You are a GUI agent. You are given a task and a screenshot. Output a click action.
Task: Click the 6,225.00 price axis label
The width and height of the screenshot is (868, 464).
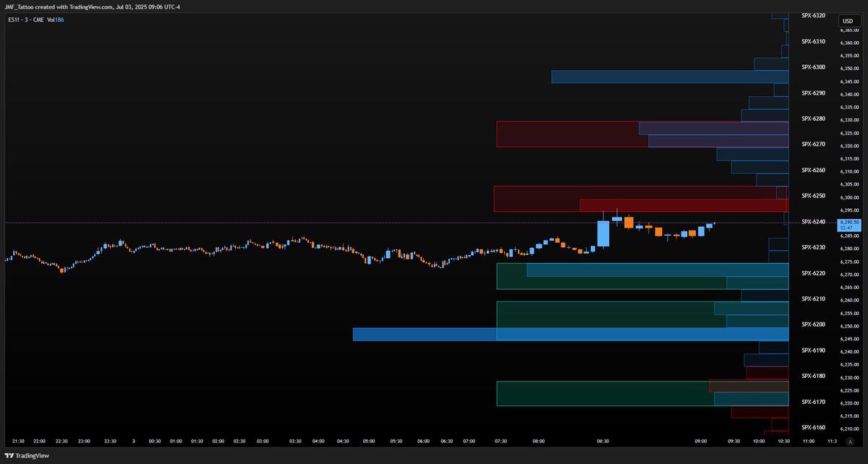click(x=849, y=390)
